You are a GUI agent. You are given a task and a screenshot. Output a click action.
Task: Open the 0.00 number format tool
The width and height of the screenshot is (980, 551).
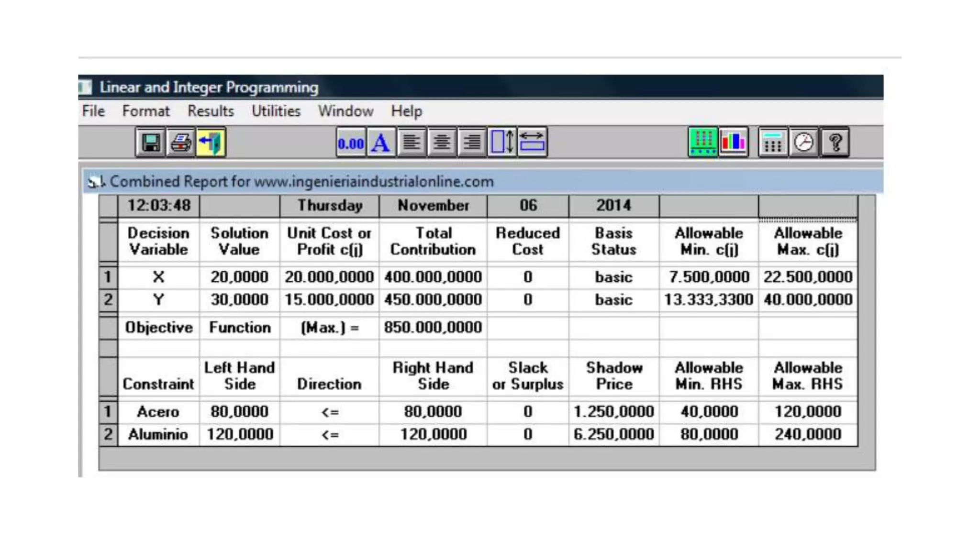coord(351,143)
